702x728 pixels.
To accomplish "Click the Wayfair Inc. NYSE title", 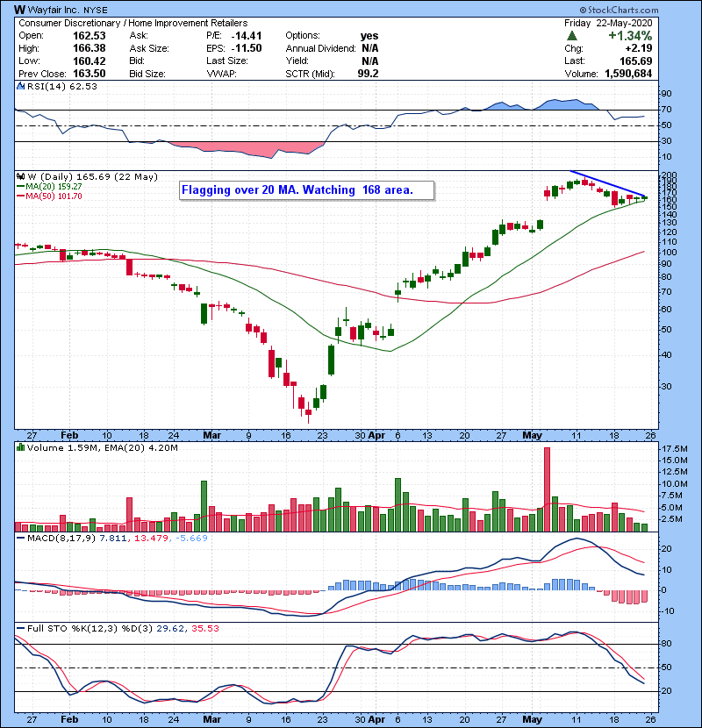I will (68, 10).
